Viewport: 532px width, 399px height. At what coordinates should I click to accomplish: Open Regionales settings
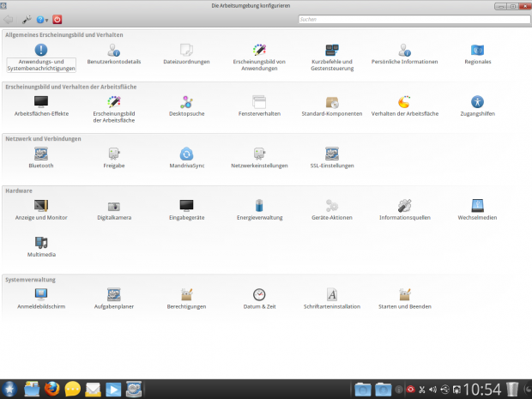pos(477,54)
